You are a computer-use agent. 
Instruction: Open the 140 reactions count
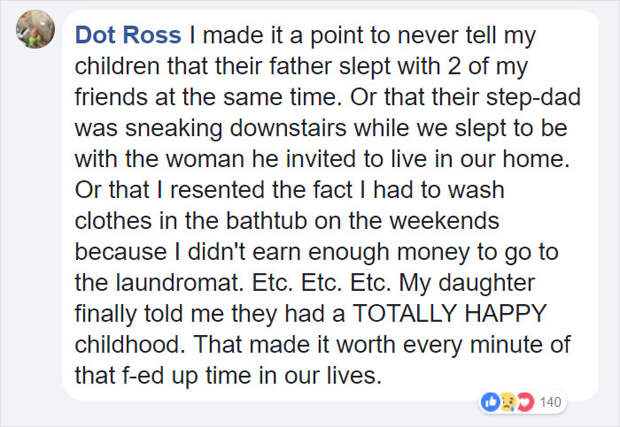550,402
